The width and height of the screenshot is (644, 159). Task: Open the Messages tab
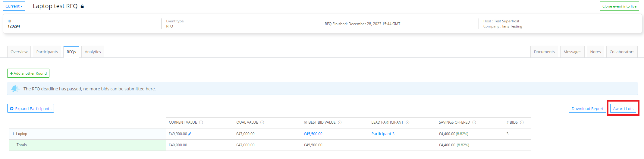coord(572,52)
